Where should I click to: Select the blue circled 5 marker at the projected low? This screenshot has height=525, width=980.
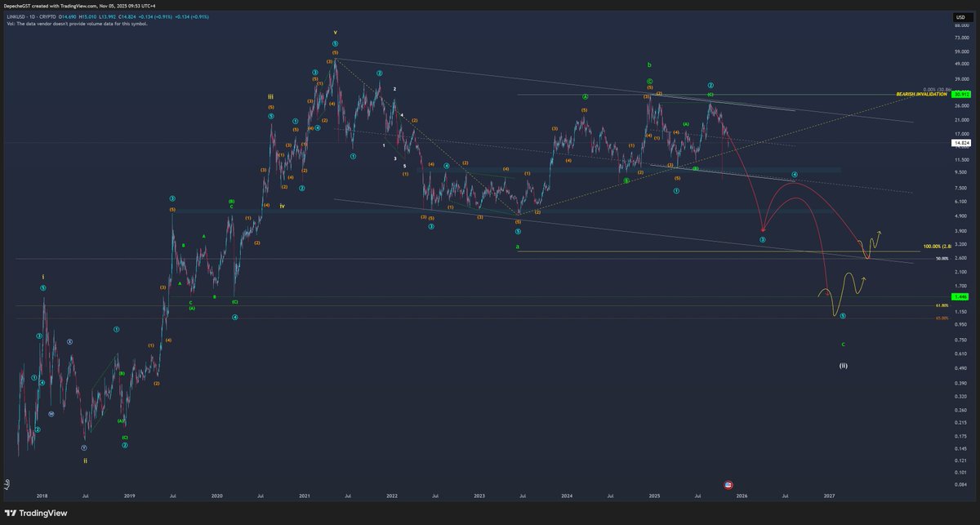tap(842, 315)
